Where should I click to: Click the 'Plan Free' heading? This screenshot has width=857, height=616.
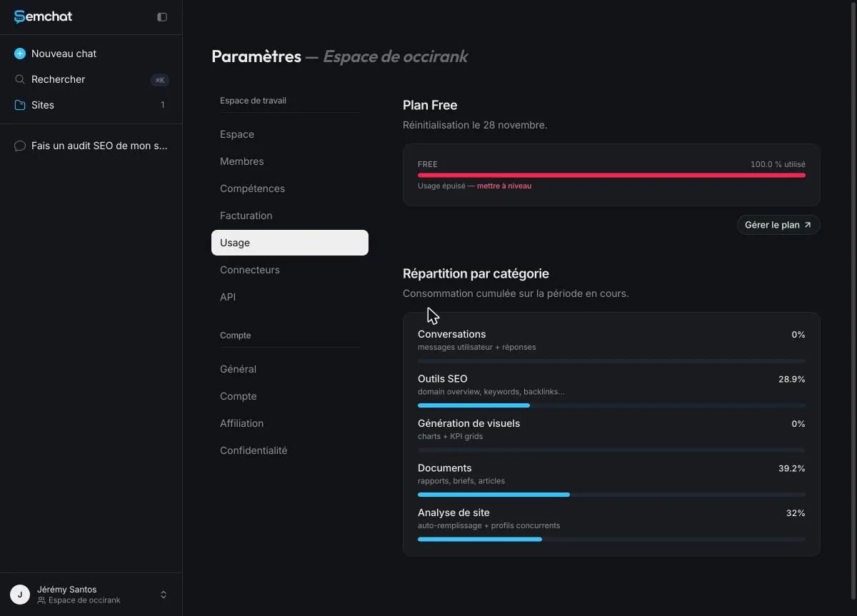(430, 105)
